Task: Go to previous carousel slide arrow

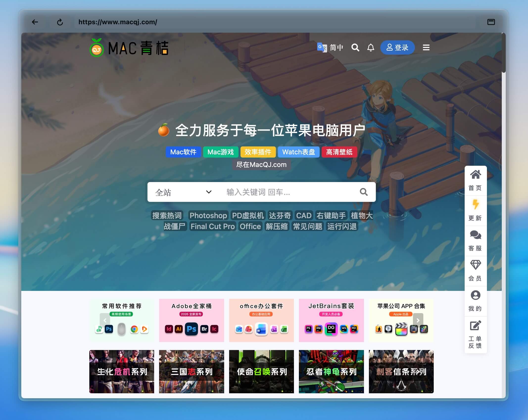Action: pyautogui.click(x=105, y=320)
